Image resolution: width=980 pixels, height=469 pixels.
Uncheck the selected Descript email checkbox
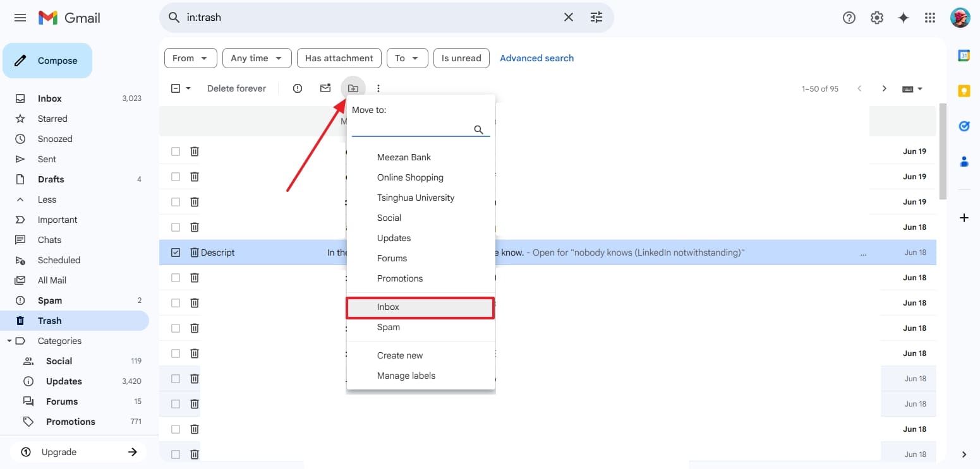pyautogui.click(x=175, y=252)
